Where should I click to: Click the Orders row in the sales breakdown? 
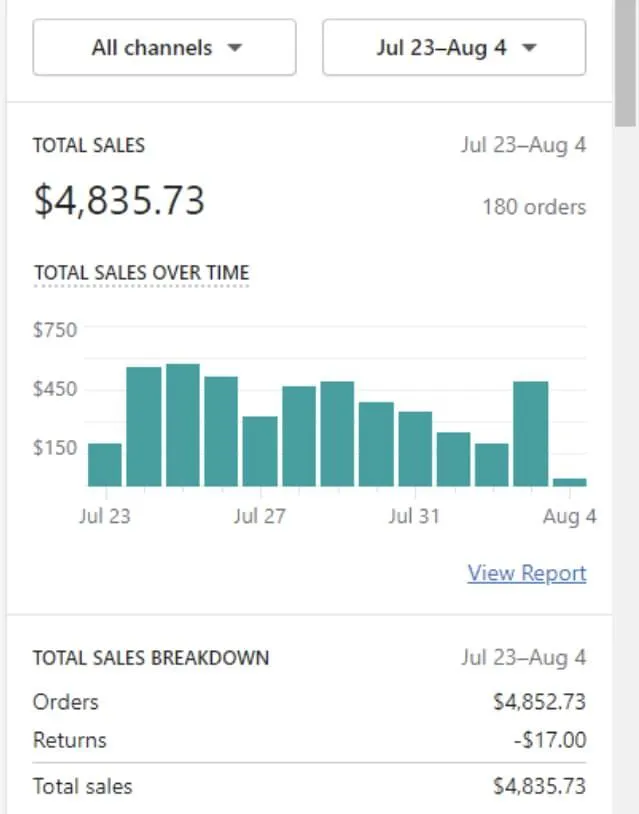coord(66,702)
